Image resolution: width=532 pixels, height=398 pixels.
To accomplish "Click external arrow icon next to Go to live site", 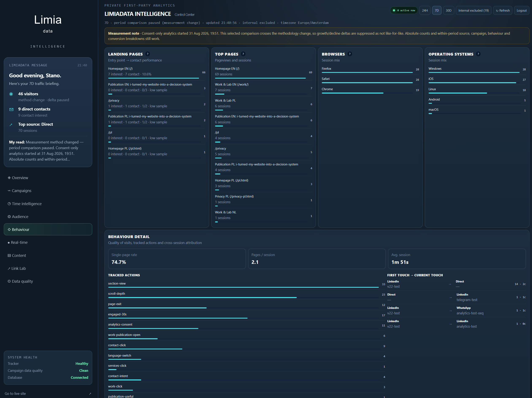I will 90,394.
